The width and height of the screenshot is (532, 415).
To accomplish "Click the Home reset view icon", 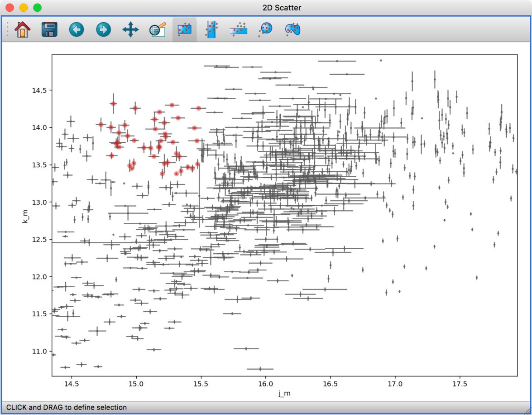I will [x=22, y=29].
